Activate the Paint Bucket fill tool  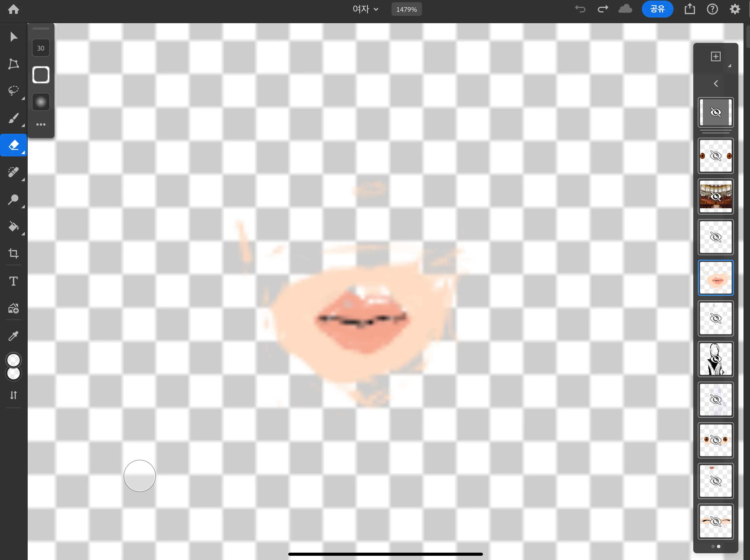tap(14, 226)
